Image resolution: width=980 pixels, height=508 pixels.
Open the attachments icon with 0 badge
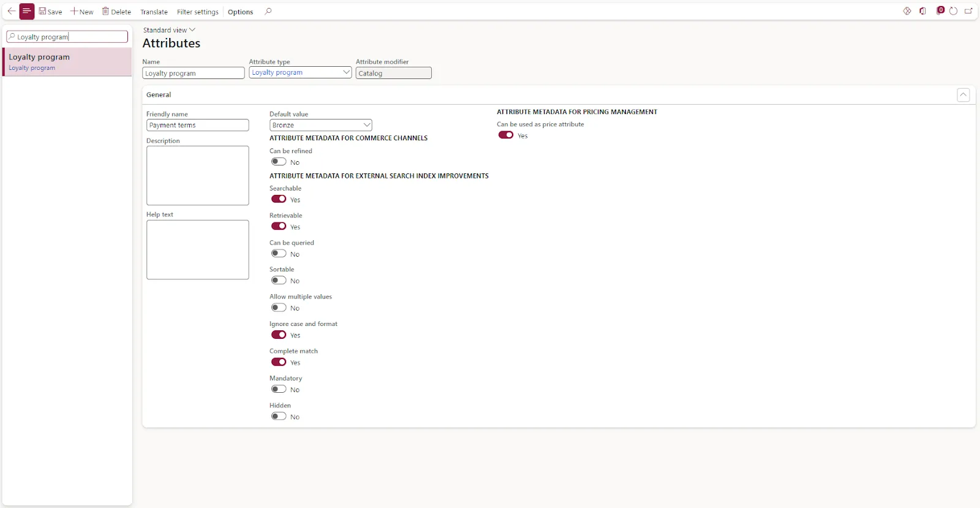point(940,10)
